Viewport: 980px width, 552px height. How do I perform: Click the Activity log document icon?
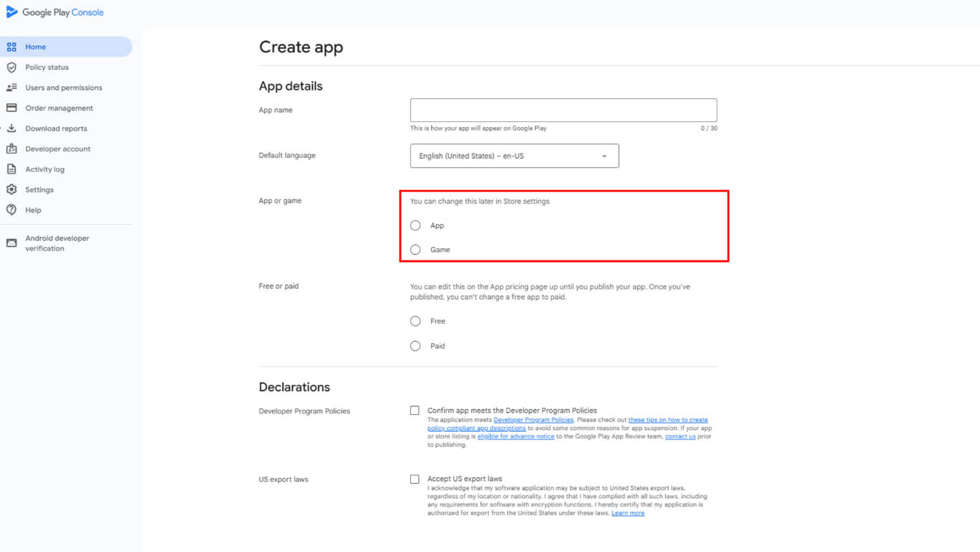coord(11,169)
